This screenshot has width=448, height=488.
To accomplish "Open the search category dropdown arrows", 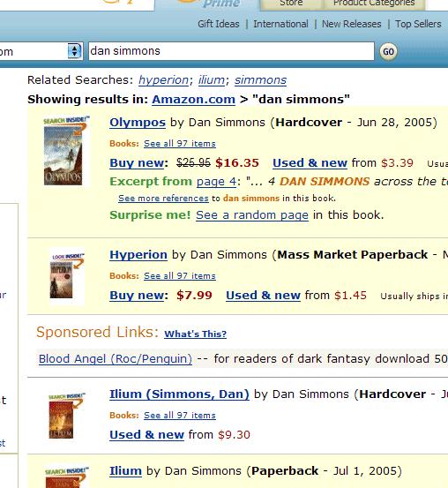I will tap(74, 51).
